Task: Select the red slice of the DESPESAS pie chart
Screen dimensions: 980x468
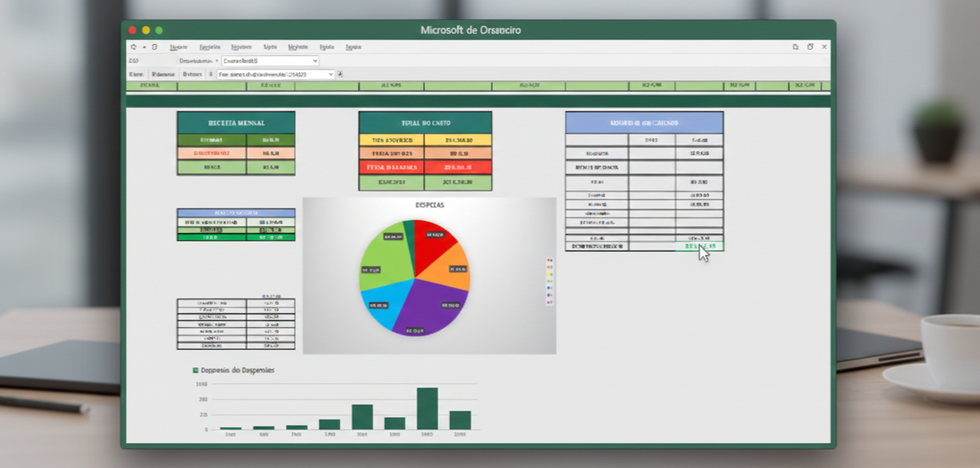Action: coord(432,242)
